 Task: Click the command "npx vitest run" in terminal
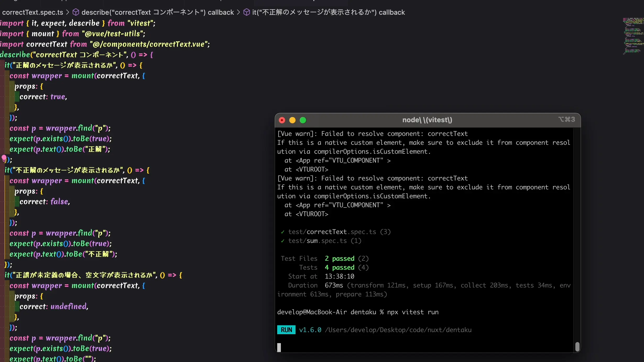pos(413,312)
